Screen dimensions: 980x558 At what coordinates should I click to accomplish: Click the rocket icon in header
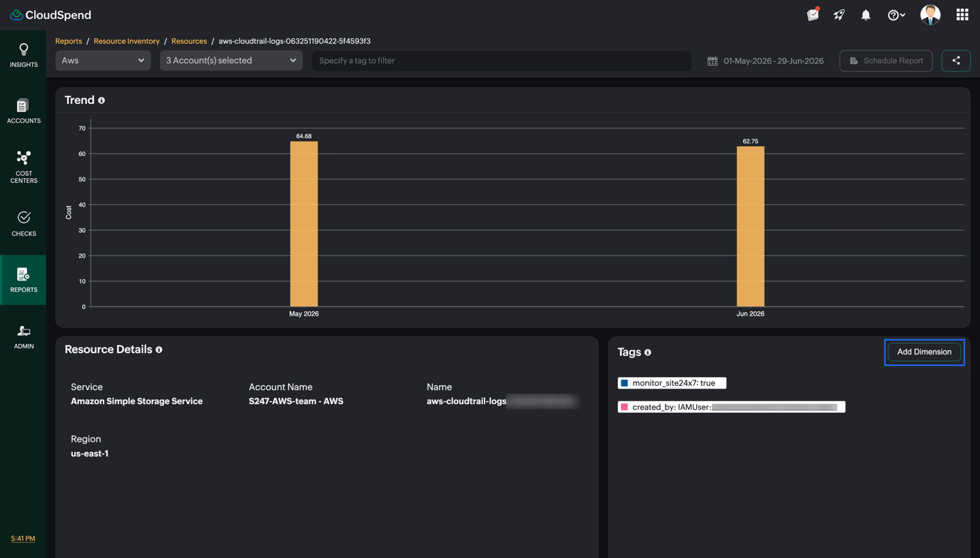pos(839,15)
